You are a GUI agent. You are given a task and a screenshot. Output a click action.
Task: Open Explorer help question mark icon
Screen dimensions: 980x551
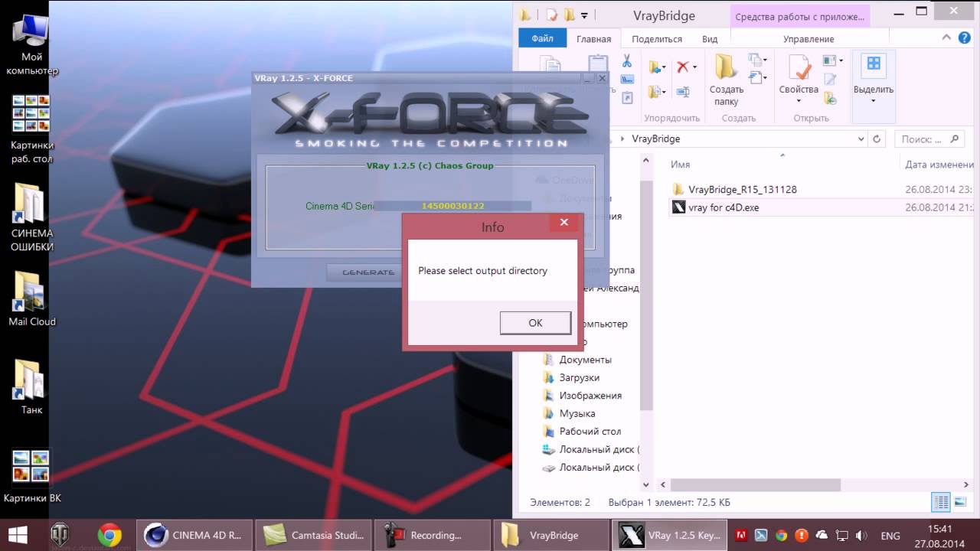[x=966, y=38]
